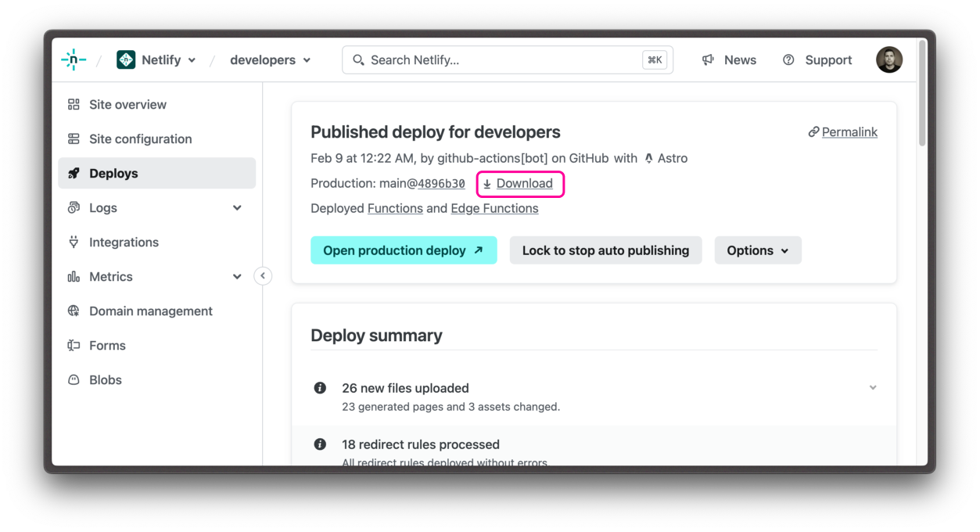Screen dimensions: 980x532
Task: Open the deployed Functions link
Action: [x=395, y=209]
